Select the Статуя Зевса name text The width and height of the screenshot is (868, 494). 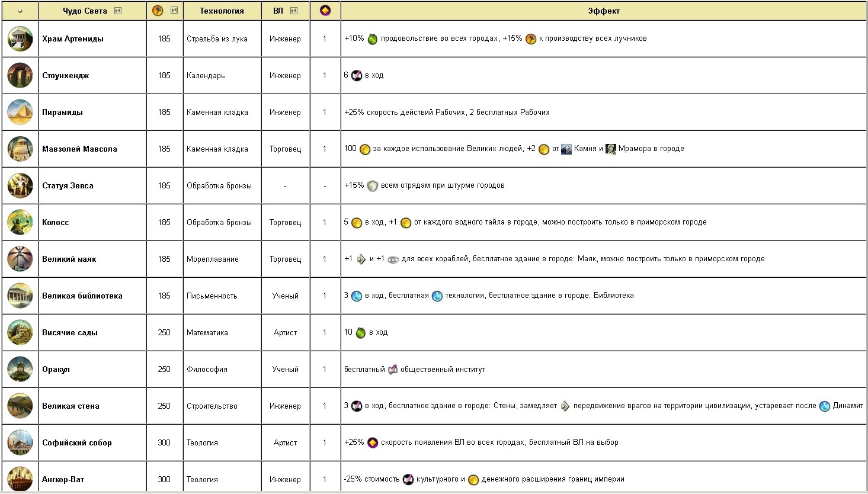pos(68,186)
